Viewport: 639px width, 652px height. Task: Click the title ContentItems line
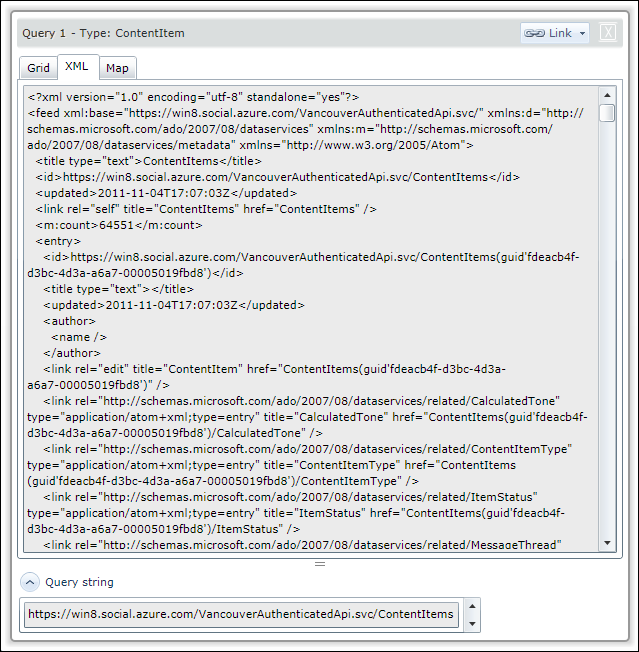148,161
